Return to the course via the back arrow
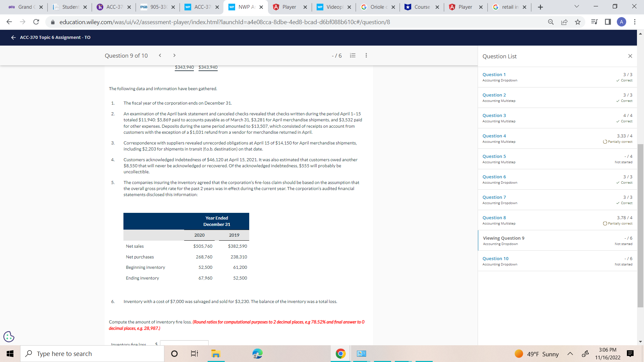 pyautogui.click(x=13, y=37)
